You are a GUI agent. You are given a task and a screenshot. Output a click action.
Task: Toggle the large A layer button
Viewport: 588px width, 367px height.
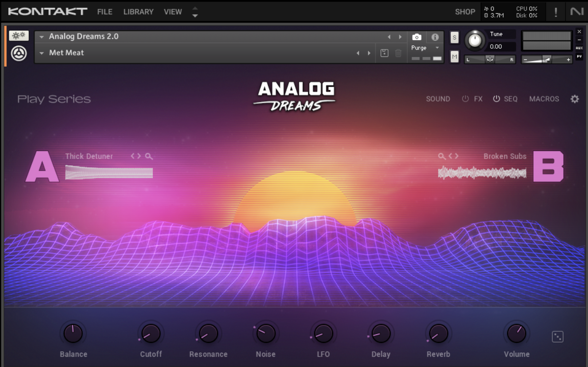coord(42,167)
